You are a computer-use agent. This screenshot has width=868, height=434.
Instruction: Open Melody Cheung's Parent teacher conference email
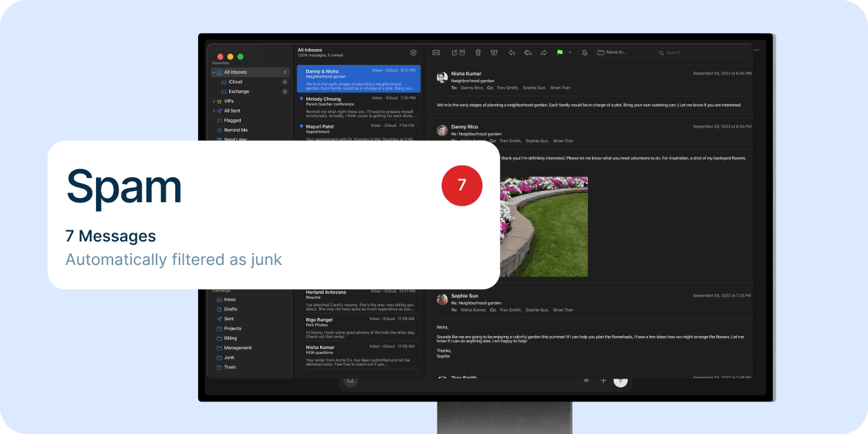click(x=358, y=107)
